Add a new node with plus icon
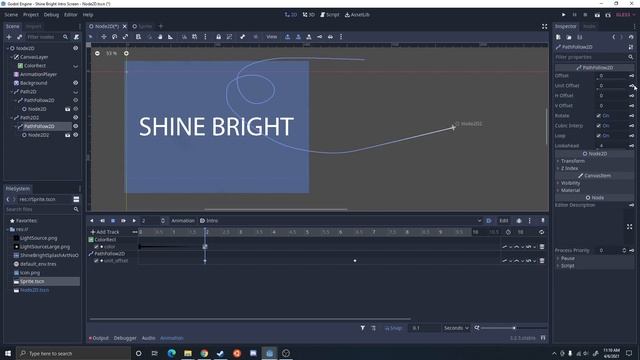Screen dimensions: 640x360 (x=9, y=37)
